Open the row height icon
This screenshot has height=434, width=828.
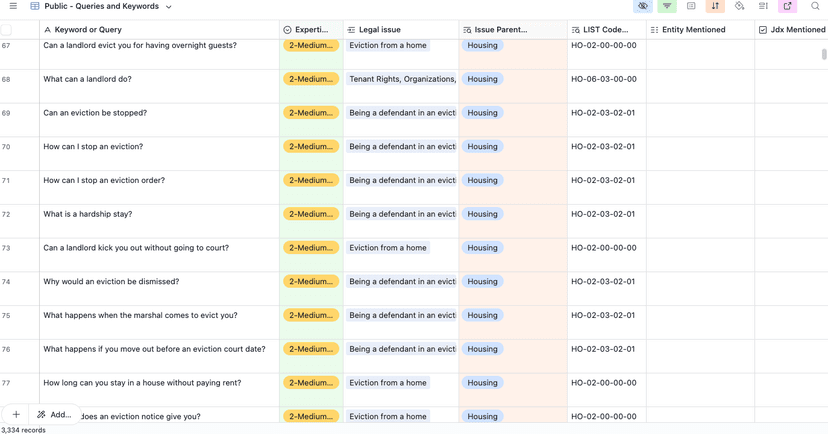coord(763,7)
